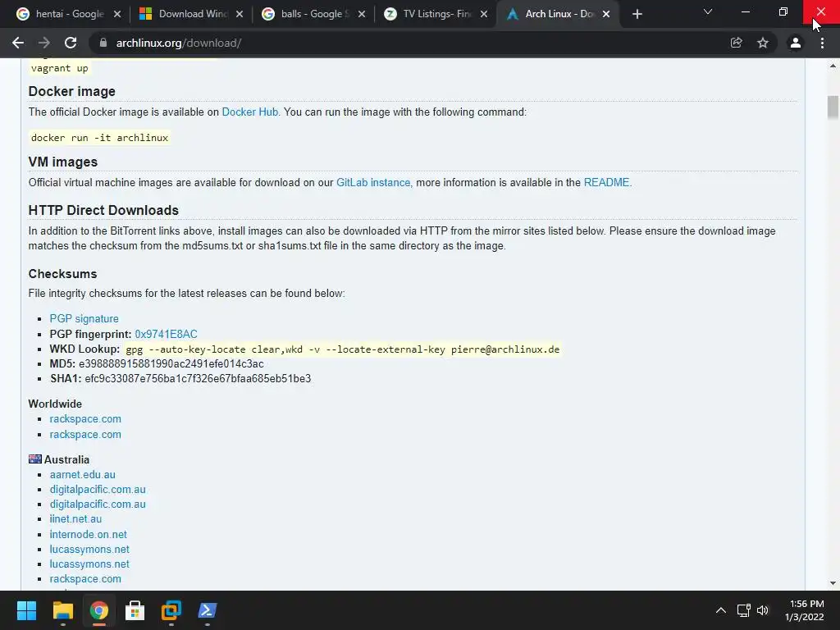Close the Download Windows tab
Screen dimensions: 840x630
(x=240, y=15)
